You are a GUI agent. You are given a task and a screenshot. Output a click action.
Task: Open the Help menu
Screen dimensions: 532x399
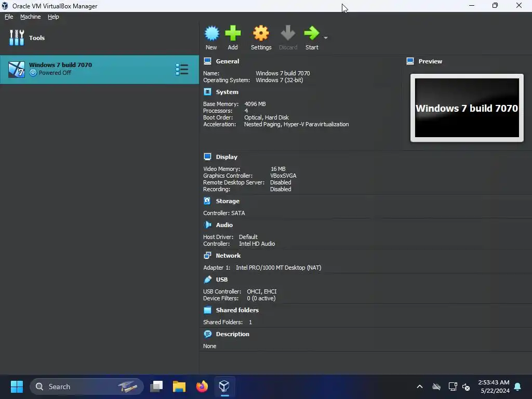click(54, 17)
